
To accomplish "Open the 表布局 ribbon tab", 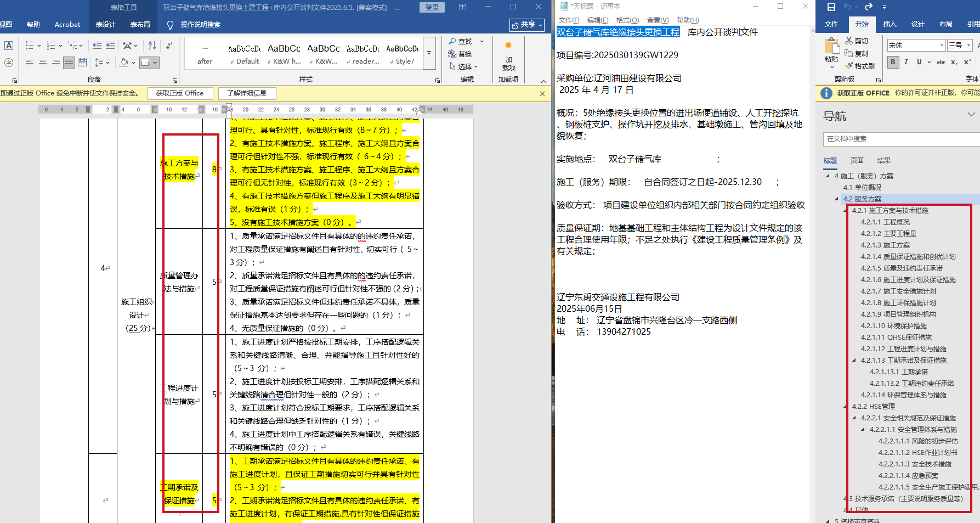I will coord(140,25).
